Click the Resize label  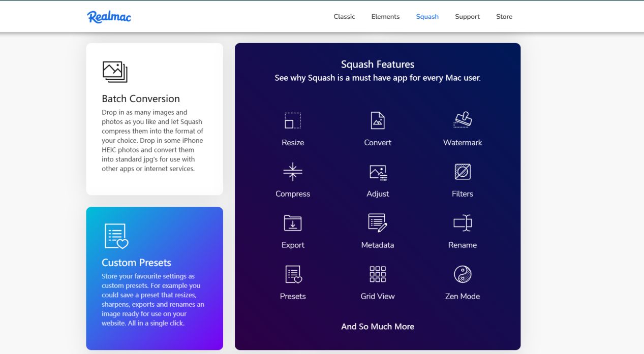(x=293, y=143)
